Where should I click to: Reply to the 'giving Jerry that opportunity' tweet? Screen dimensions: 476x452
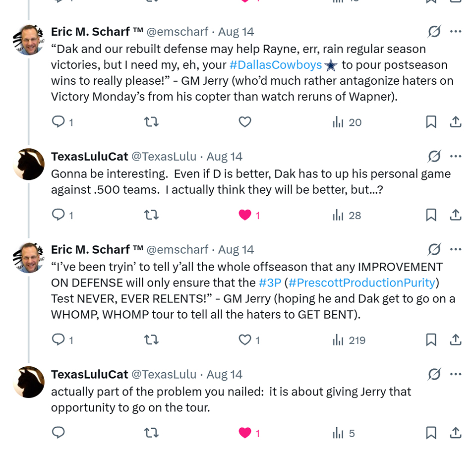tap(59, 433)
